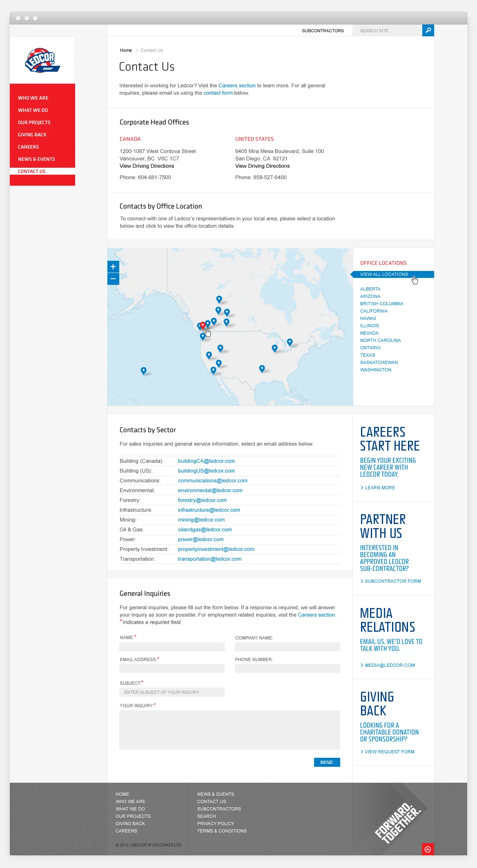Select Arizona office location

click(370, 296)
